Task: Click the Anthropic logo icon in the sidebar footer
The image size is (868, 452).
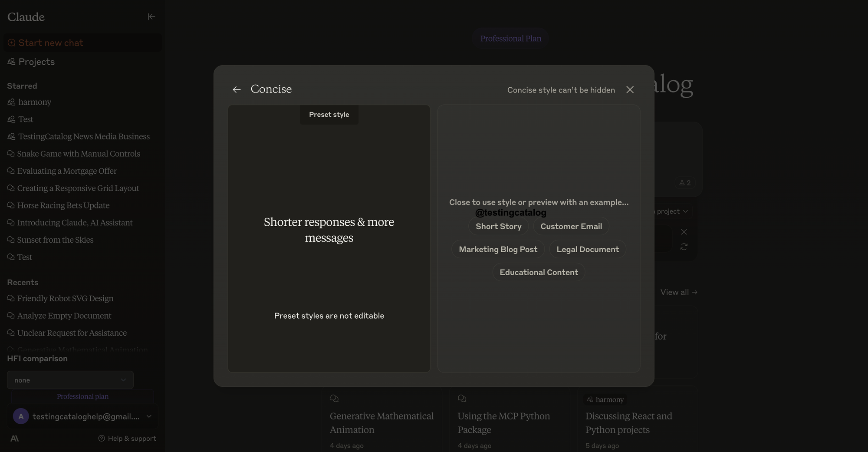Action: pos(14,439)
